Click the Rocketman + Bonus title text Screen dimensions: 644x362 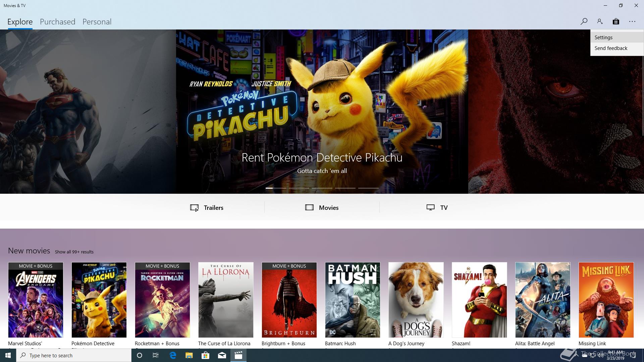[x=157, y=344]
